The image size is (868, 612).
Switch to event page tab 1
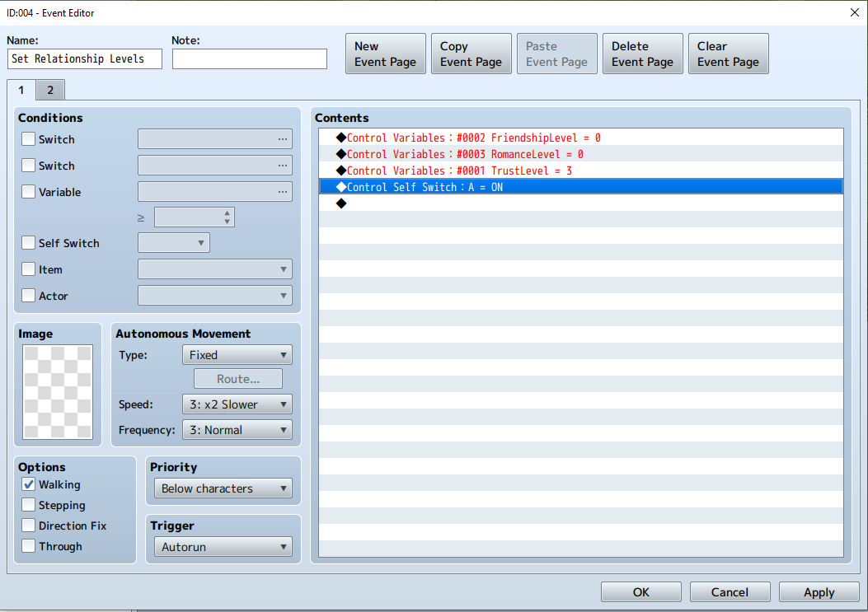coord(21,90)
